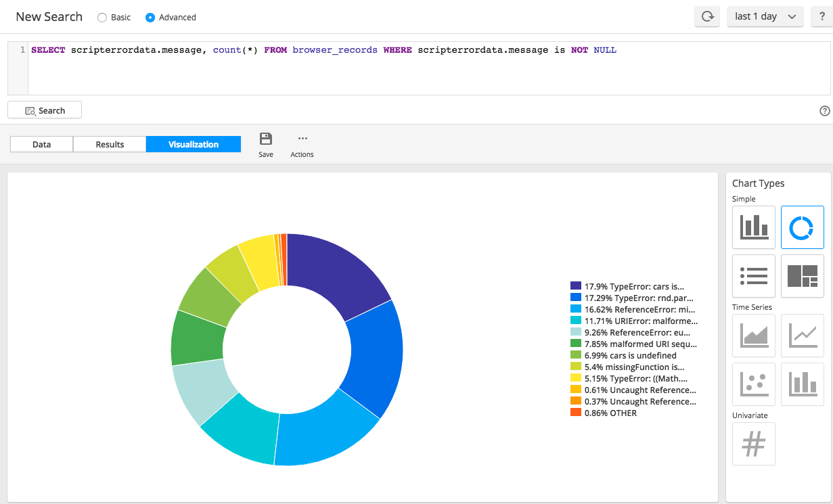Click the bright yellow donut slice
This screenshot has height=504, width=833.
pos(261,260)
